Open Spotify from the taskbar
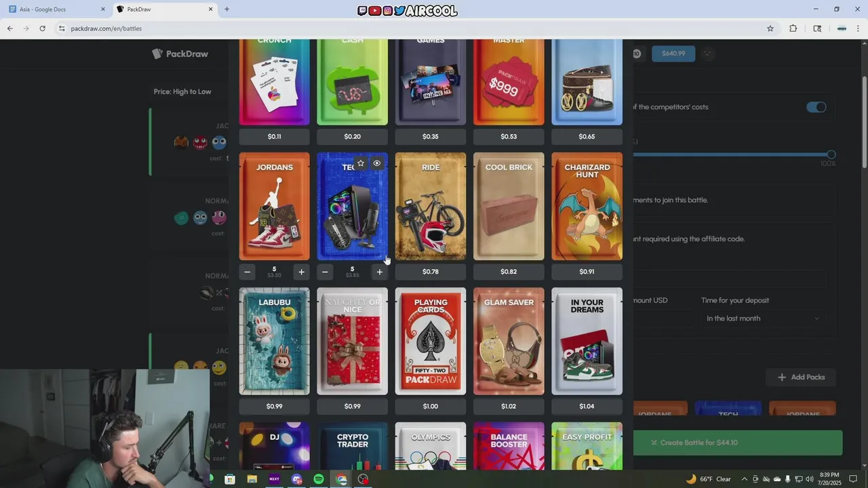 pyautogui.click(x=319, y=479)
